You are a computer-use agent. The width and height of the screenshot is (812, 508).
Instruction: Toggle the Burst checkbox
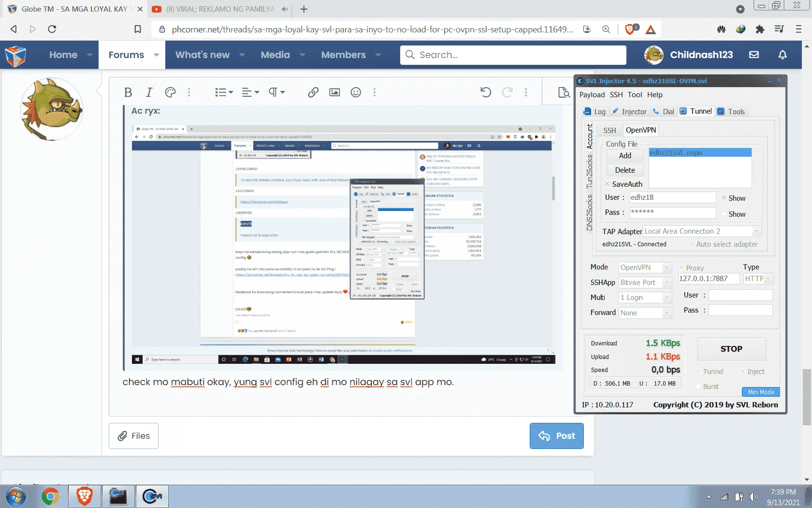pos(698,387)
